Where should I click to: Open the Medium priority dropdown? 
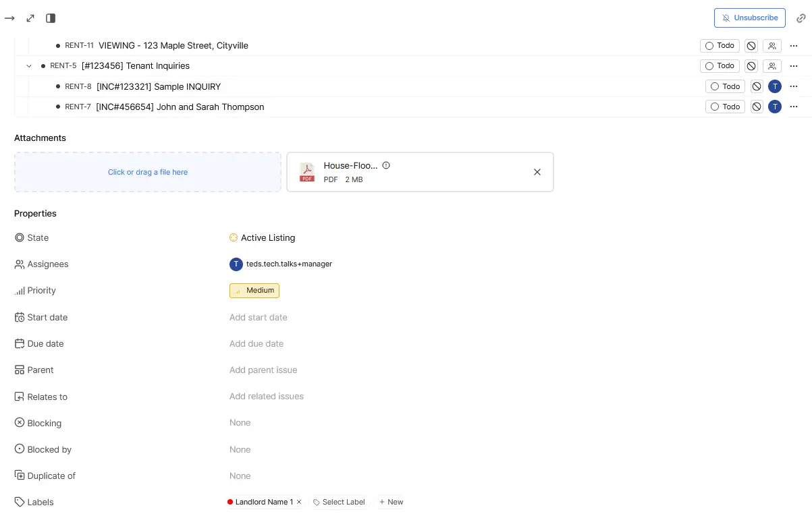[254, 290]
